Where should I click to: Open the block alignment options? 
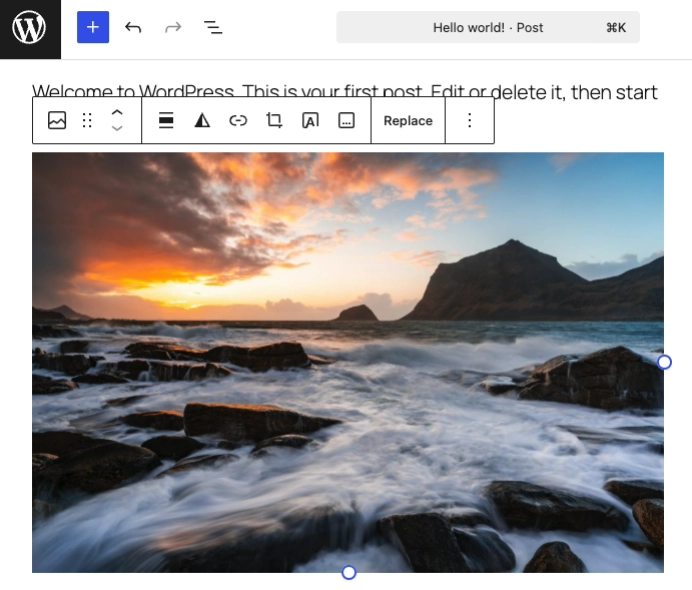[x=166, y=120]
